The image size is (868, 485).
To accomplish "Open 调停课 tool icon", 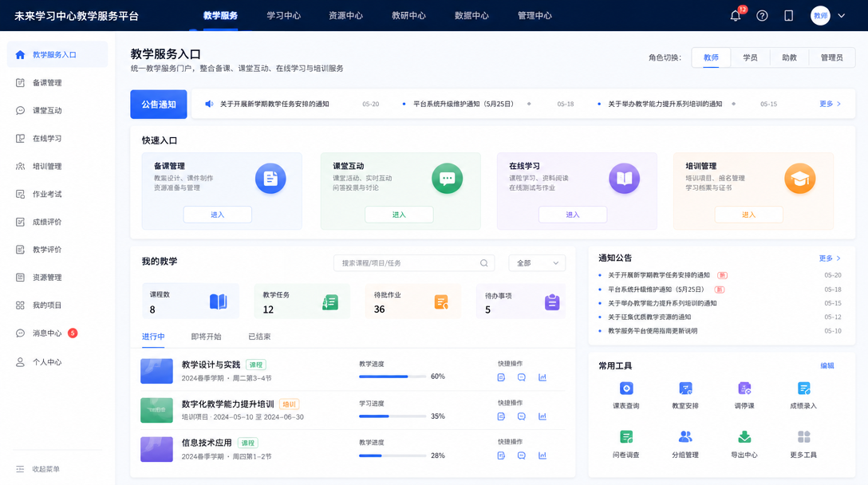I will pos(744,388).
